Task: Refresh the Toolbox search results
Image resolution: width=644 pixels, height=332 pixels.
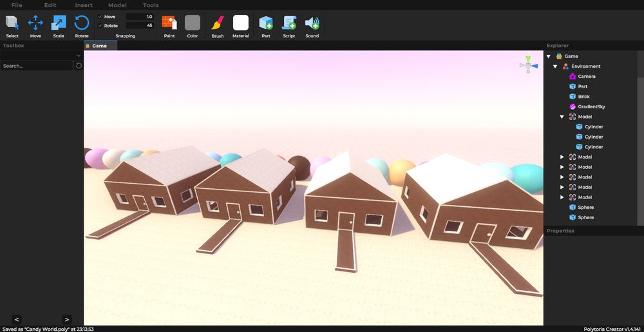Action: [79, 66]
